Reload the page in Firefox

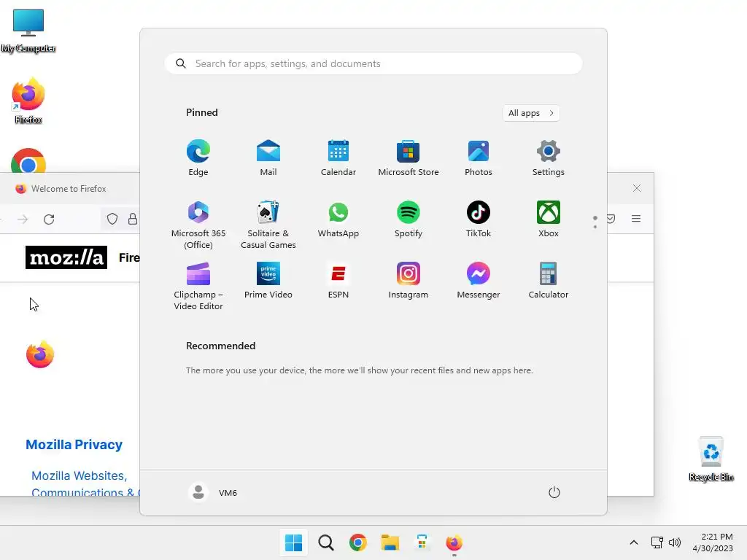[49, 219]
